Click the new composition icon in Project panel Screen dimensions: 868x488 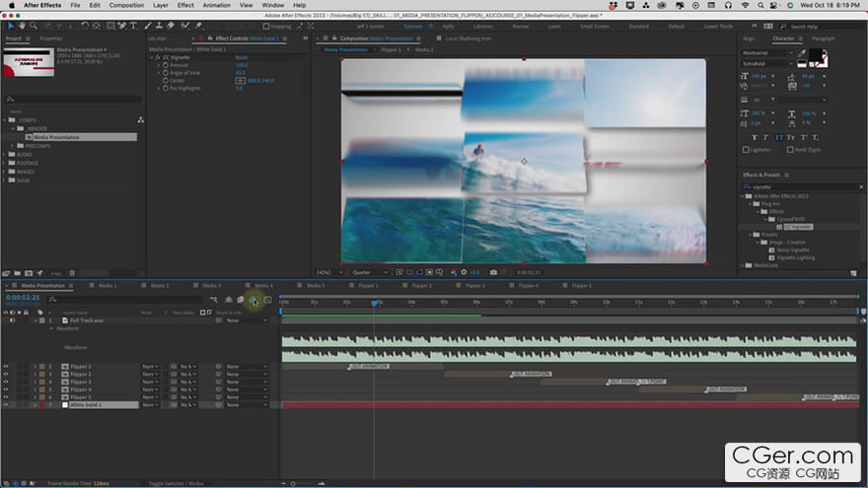coord(29,273)
